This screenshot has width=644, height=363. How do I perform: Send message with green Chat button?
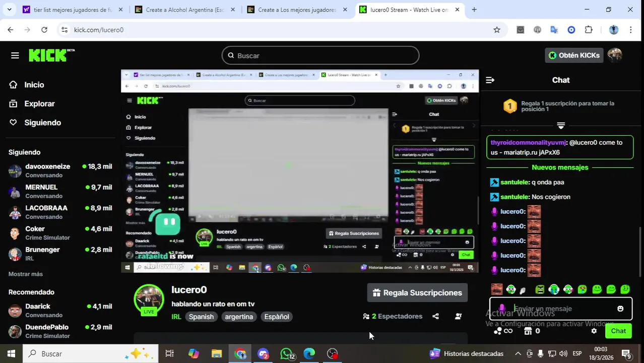pos(618,331)
